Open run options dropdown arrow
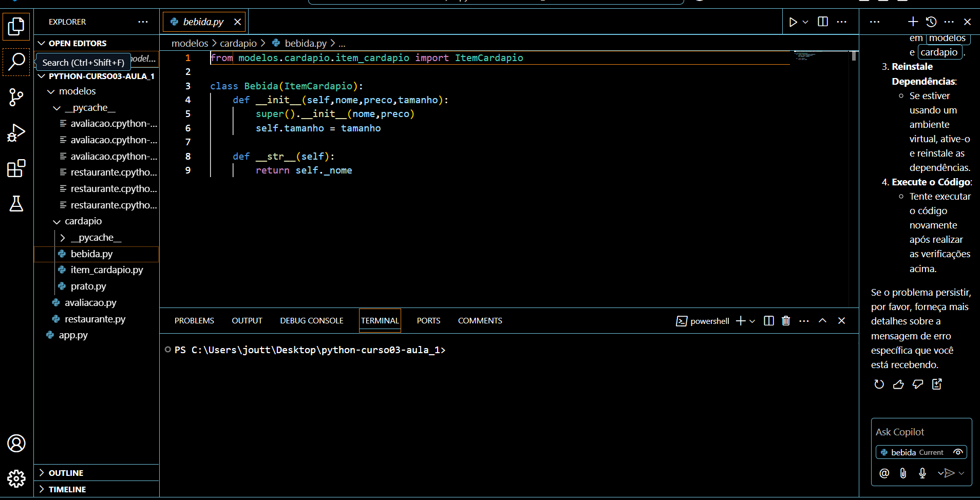Viewport: 980px width, 500px height. pyautogui.click(x=805, y=22)
